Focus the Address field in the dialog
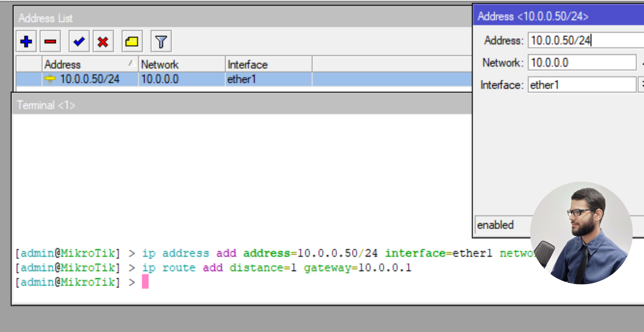This screenshot has height=332, width=644. click(x=585, y=40)
